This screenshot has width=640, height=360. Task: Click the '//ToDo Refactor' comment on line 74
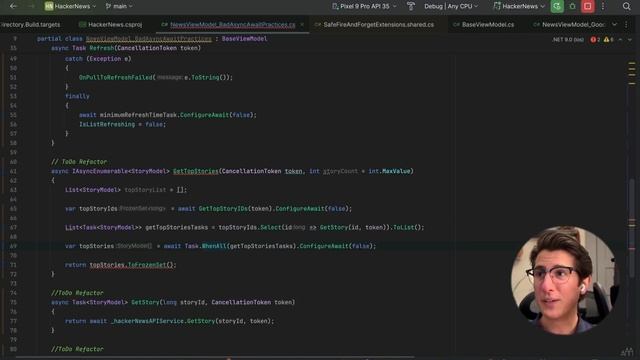pyautogui.click(x=77, y=293)
